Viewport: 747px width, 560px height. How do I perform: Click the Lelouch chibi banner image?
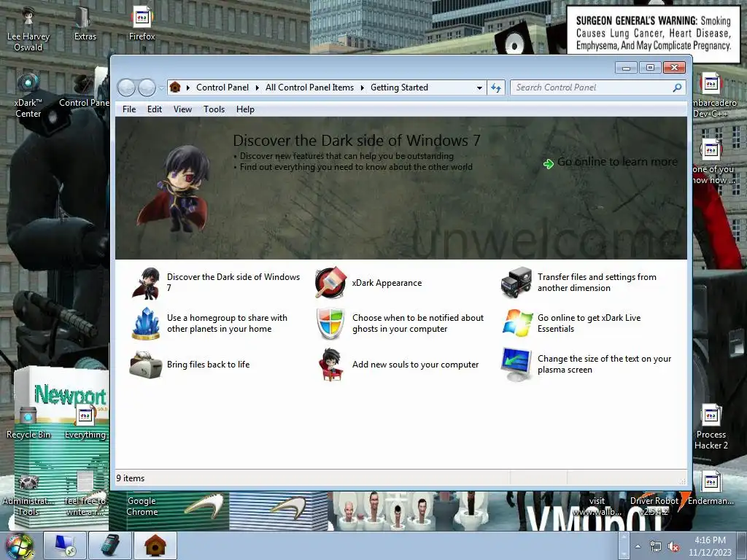(174, 190)
